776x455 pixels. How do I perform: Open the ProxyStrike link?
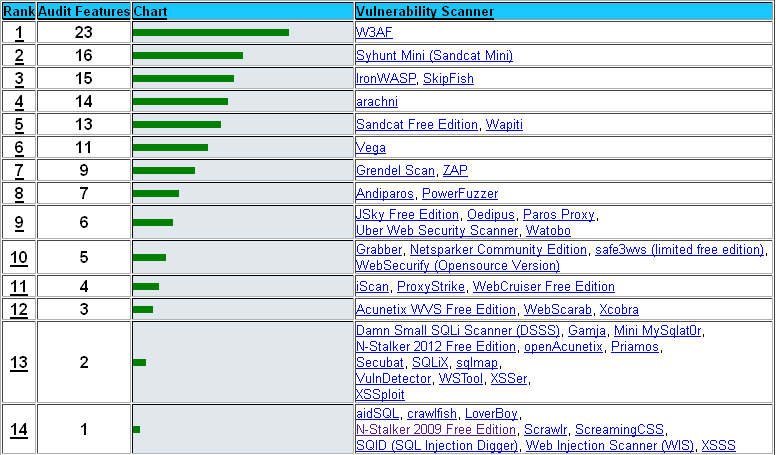(431, 287)
